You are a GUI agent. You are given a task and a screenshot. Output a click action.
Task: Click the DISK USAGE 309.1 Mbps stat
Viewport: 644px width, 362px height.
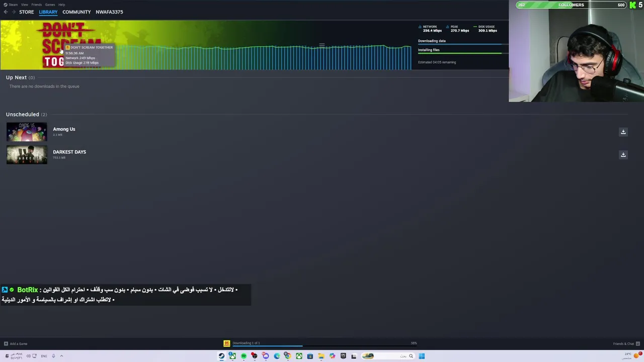486,29
